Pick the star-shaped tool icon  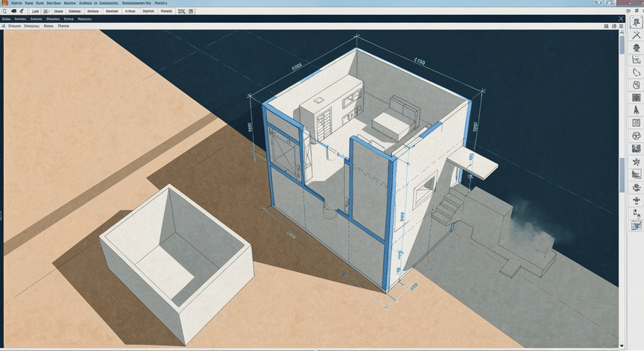[637, 162]
